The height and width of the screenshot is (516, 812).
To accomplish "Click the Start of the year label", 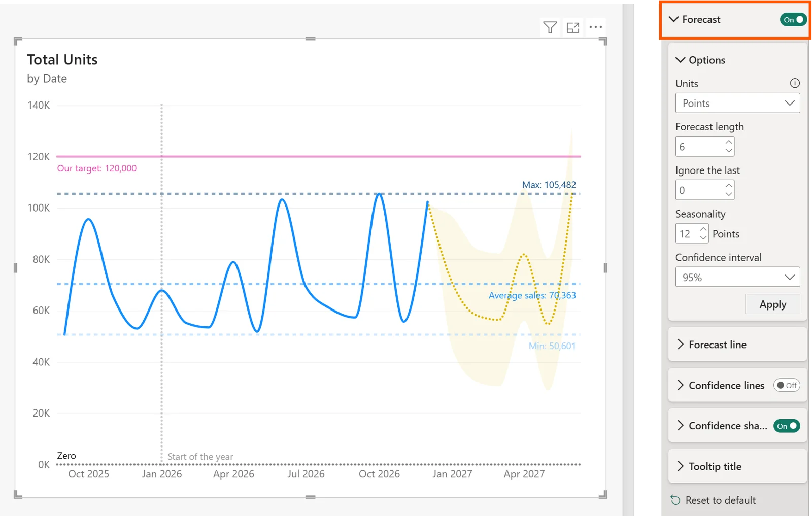I will (x=200, y=457).
